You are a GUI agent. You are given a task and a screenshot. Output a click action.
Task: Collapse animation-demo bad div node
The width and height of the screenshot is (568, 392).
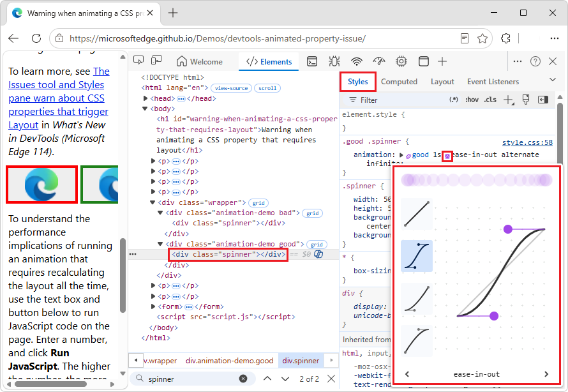pos(160,213)
